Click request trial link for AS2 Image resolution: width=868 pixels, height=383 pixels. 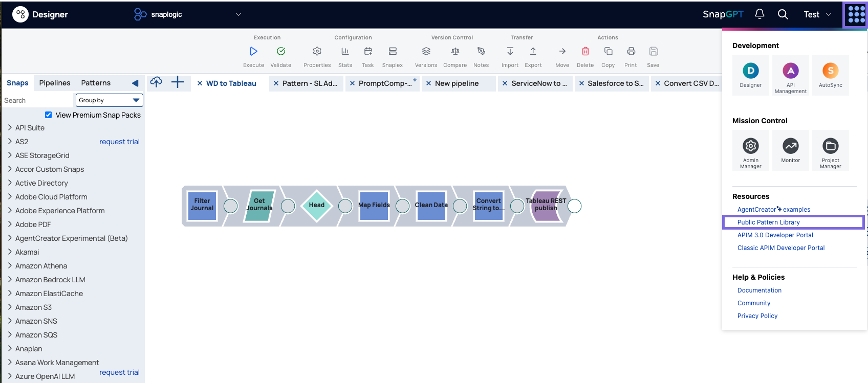pos(119,142)
